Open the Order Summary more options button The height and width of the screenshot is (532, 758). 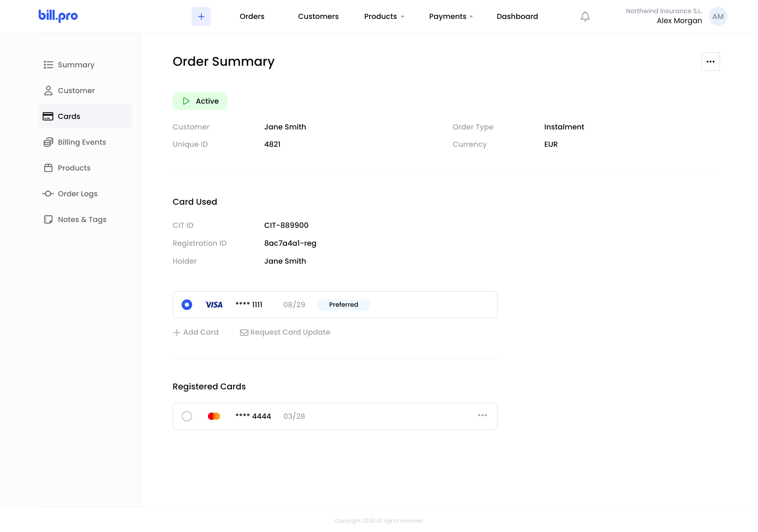point(710,62)
